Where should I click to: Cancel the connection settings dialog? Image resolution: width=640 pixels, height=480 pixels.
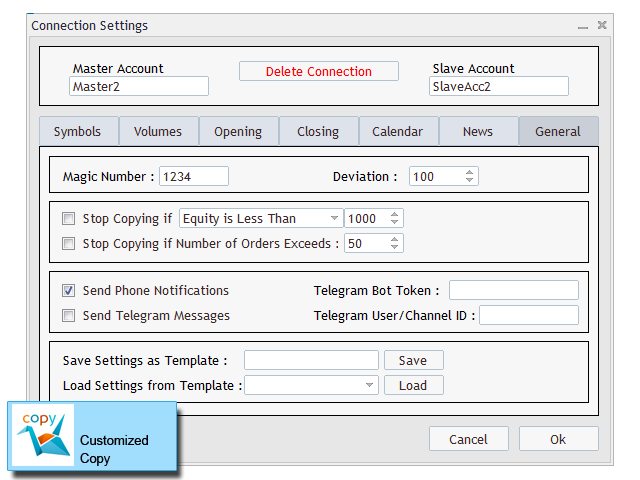point(469,439)
